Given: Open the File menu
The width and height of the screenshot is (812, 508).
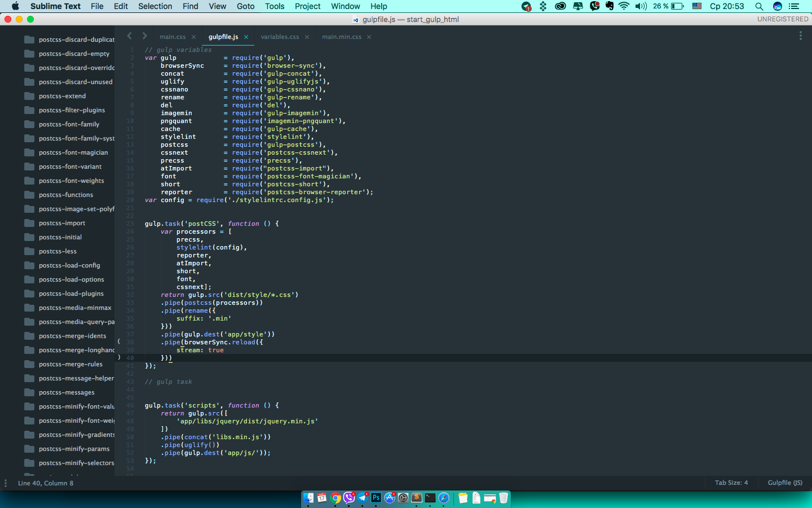Looking at the screenshot, I should pos(97,6).
